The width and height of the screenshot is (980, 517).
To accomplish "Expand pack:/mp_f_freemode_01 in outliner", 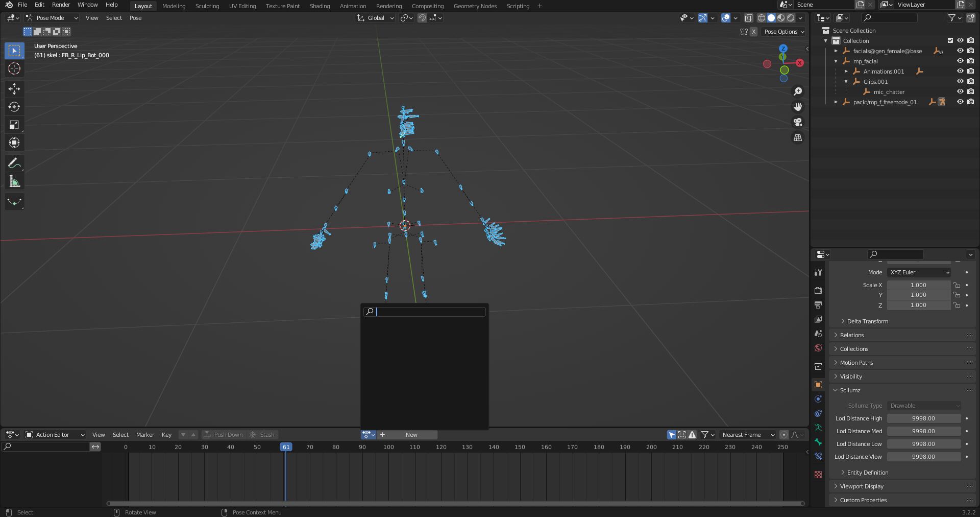I will [x=836, y=102].
